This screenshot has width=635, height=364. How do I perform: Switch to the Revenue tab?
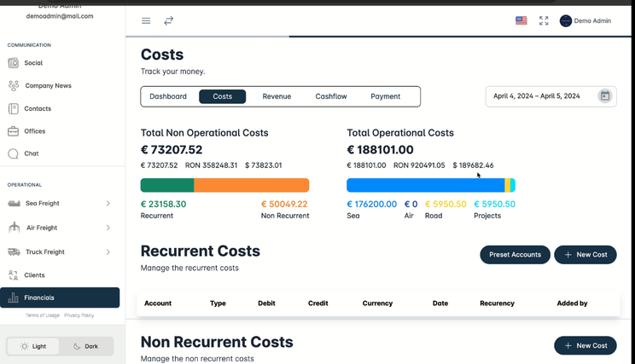click(x=277, y=96)
